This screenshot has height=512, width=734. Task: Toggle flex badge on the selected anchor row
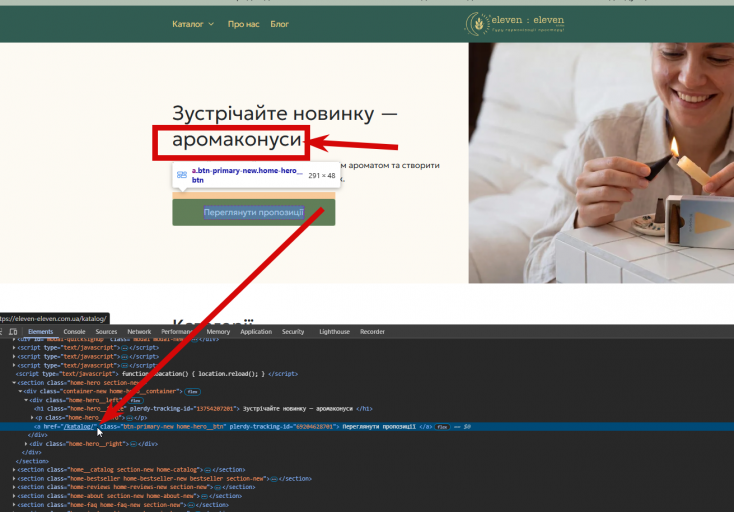tap(442, 427)
